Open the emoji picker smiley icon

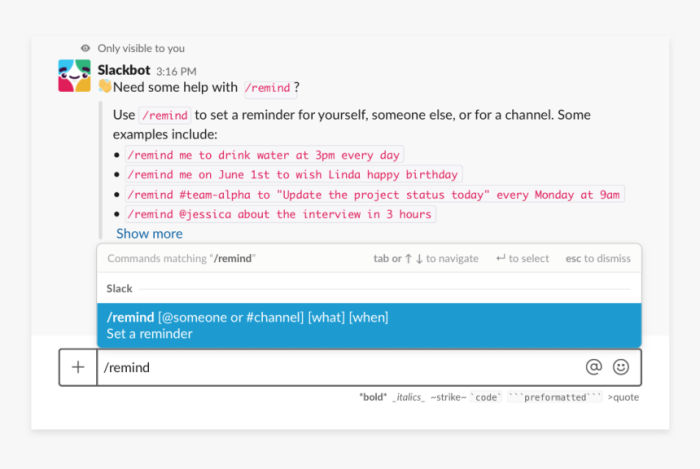[x=621, y=367]
